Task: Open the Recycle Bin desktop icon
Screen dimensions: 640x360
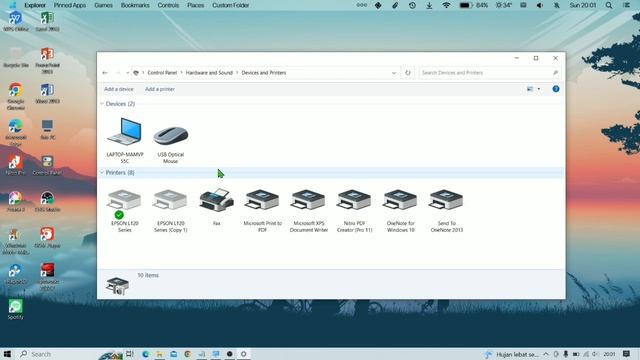Action: (x=16, y=57)
